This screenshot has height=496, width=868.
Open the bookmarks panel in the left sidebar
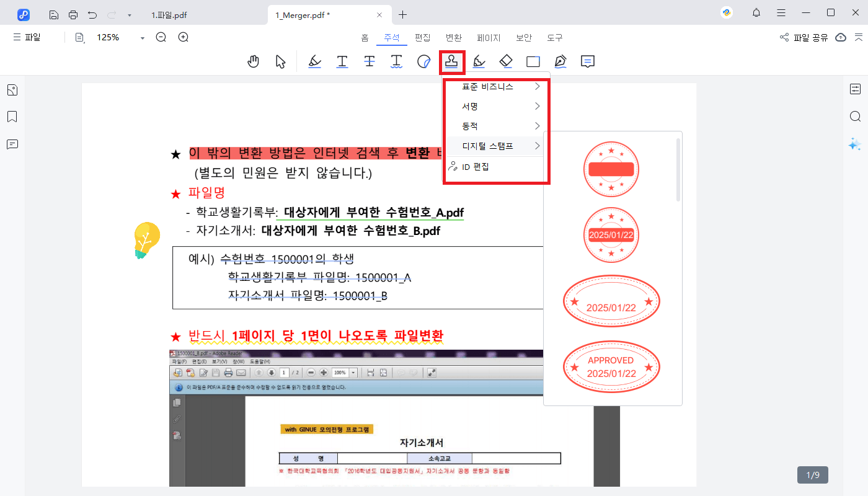pos(12,117)
